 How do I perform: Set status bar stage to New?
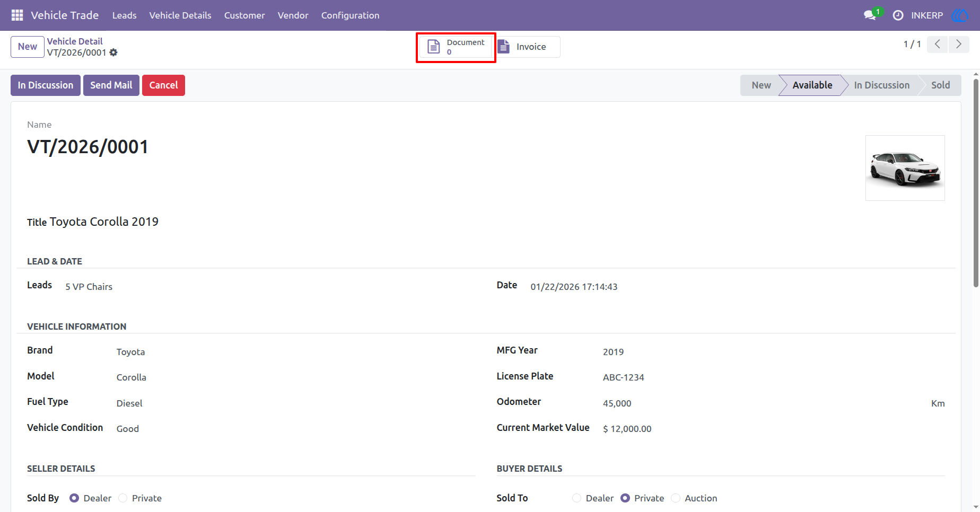click(x=760, y=85)
